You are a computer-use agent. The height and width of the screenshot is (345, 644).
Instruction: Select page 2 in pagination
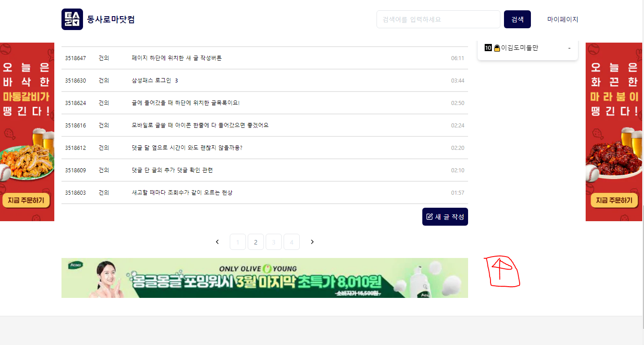256,242
